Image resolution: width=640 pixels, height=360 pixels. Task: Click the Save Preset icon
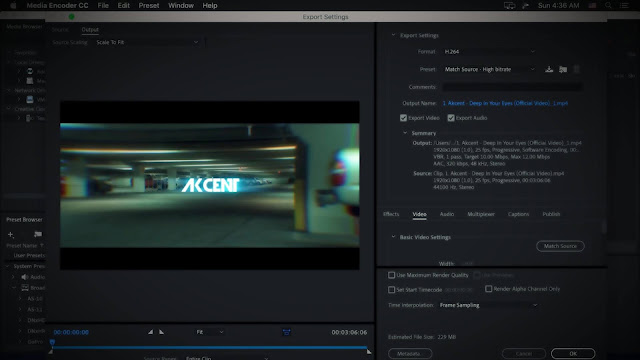[x=549, y=69]
